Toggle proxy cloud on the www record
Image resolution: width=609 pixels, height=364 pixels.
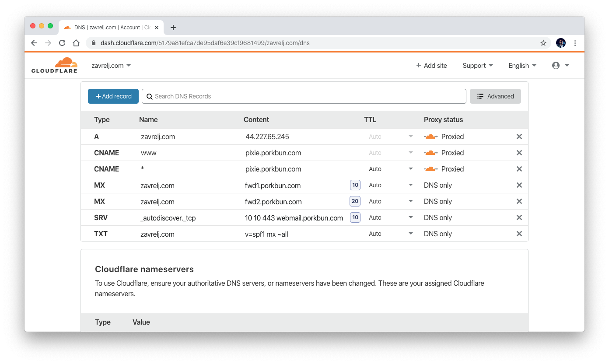coord(431,153)
